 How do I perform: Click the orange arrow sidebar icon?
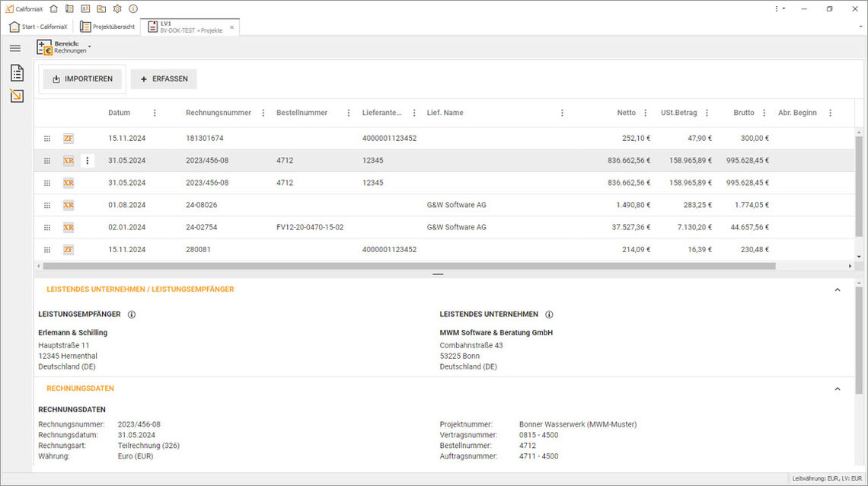click(18, 96)
